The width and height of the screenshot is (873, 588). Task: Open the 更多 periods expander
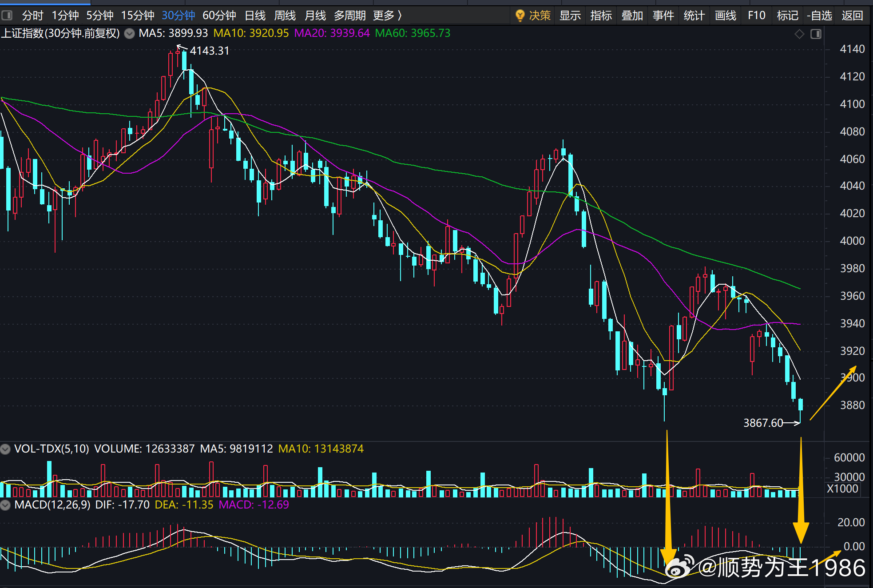(388, 16)
